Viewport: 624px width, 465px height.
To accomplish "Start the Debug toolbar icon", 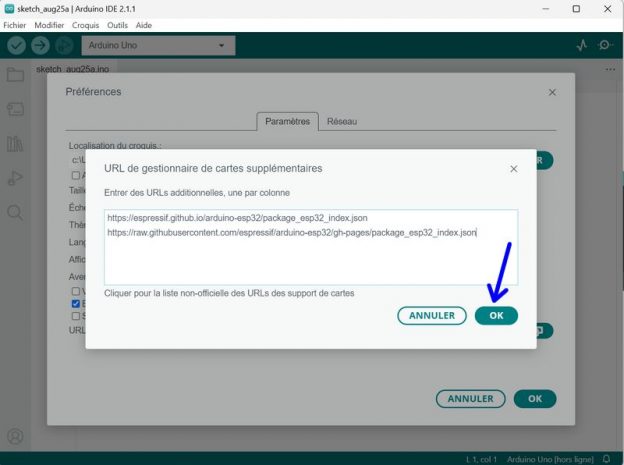I will click(x=64, y=46).
